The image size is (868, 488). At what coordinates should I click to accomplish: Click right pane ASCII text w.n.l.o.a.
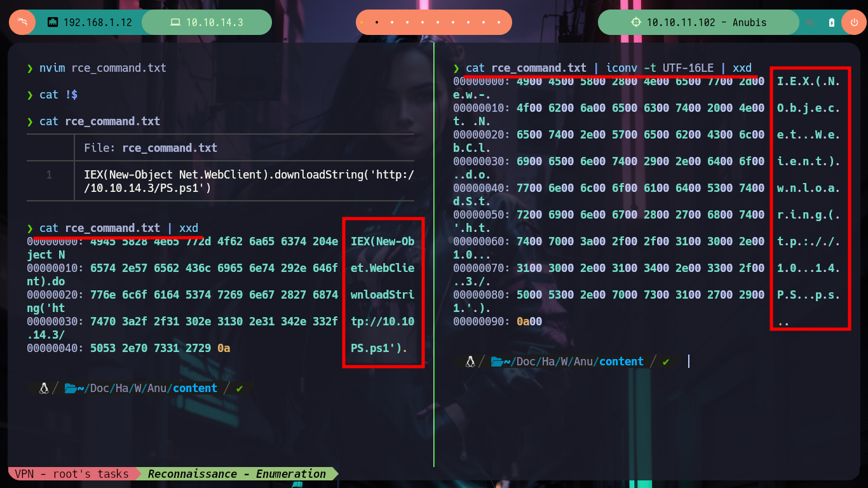(x=809, y=188)
